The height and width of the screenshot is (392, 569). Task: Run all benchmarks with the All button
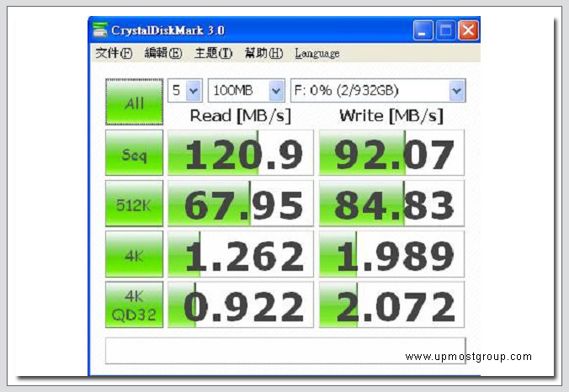coord(135,102)
